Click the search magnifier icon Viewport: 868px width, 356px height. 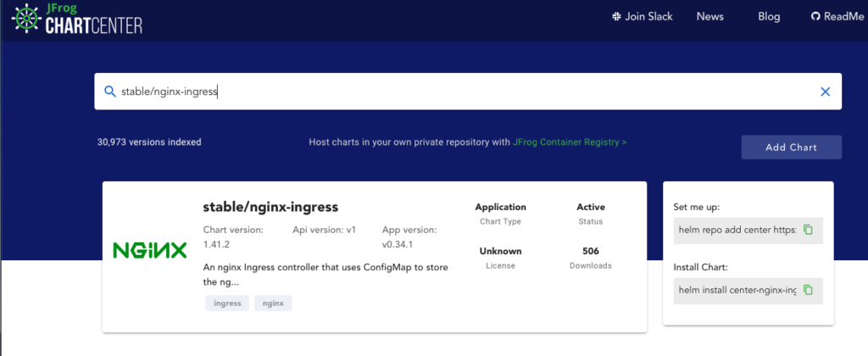click(x=109, y=92)
